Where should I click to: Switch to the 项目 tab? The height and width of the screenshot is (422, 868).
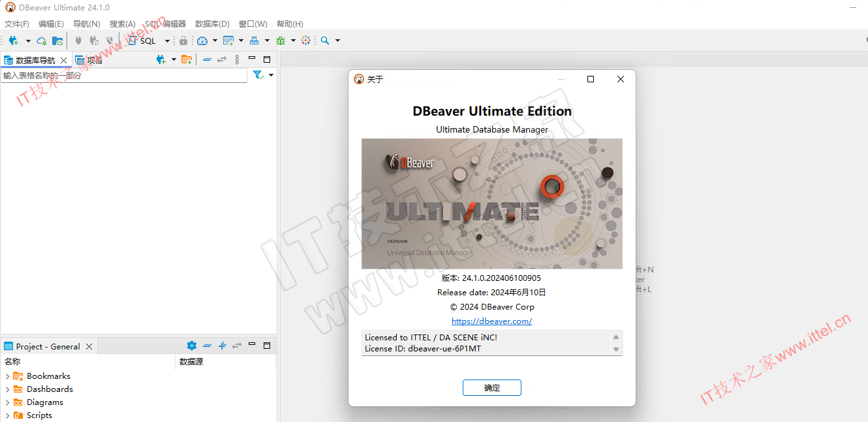coord(89,60)
